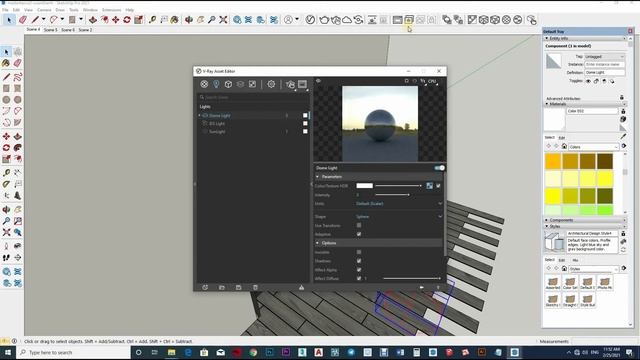This screenshot has width=640, height=360.
Task: Toggle the entity visibility eye icon in Entity Info
Action: 588,81
